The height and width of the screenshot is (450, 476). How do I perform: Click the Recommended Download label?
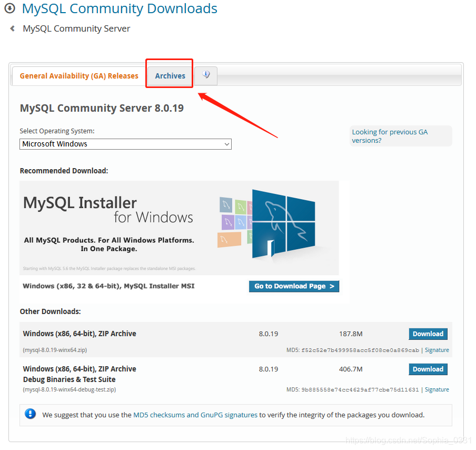pos(64,171)
